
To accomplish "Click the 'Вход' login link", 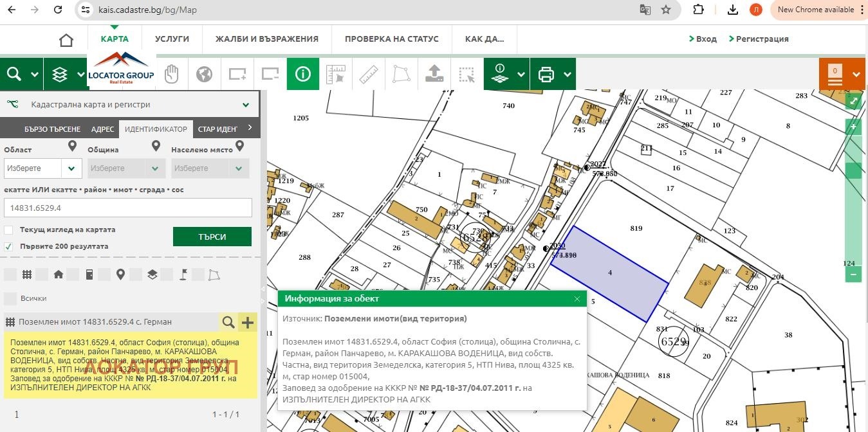I will pos(703,39).
